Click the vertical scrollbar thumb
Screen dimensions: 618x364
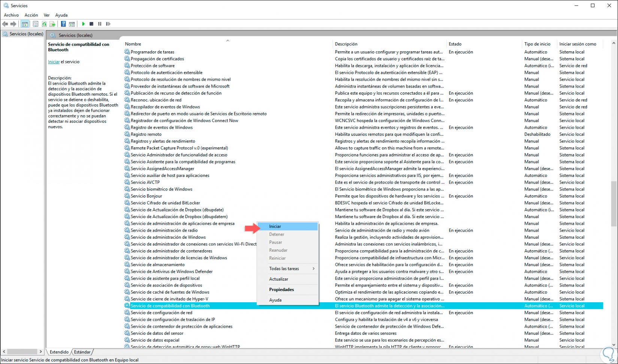(614, 204)
